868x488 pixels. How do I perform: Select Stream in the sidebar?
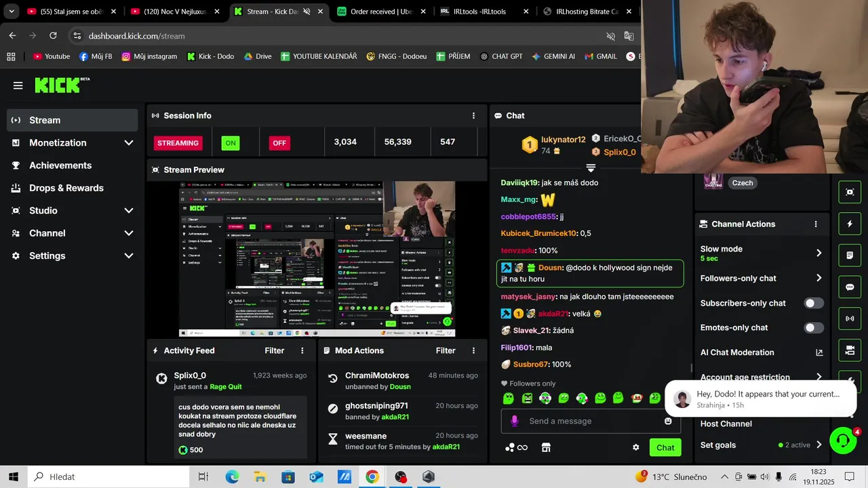coord(73,120)
